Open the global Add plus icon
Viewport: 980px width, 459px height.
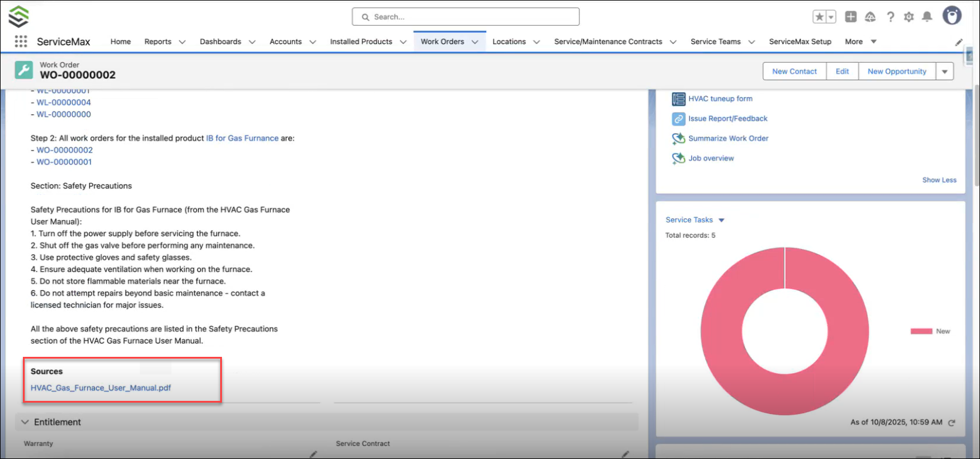851,17
